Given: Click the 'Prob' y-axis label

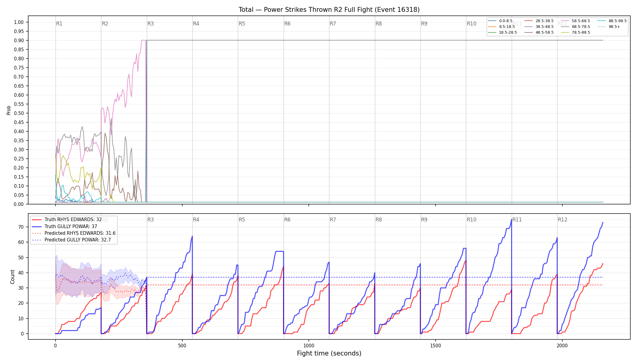Looking at the screenshot, I should click(9, 110).
